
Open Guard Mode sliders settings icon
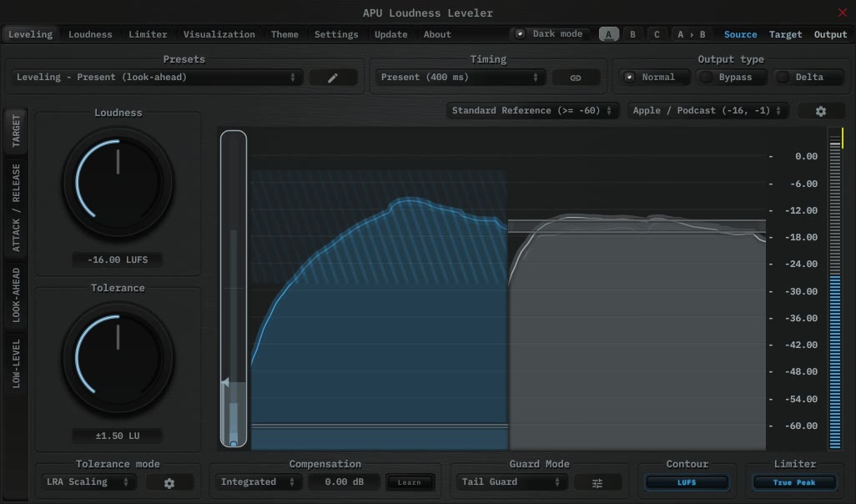597,482
